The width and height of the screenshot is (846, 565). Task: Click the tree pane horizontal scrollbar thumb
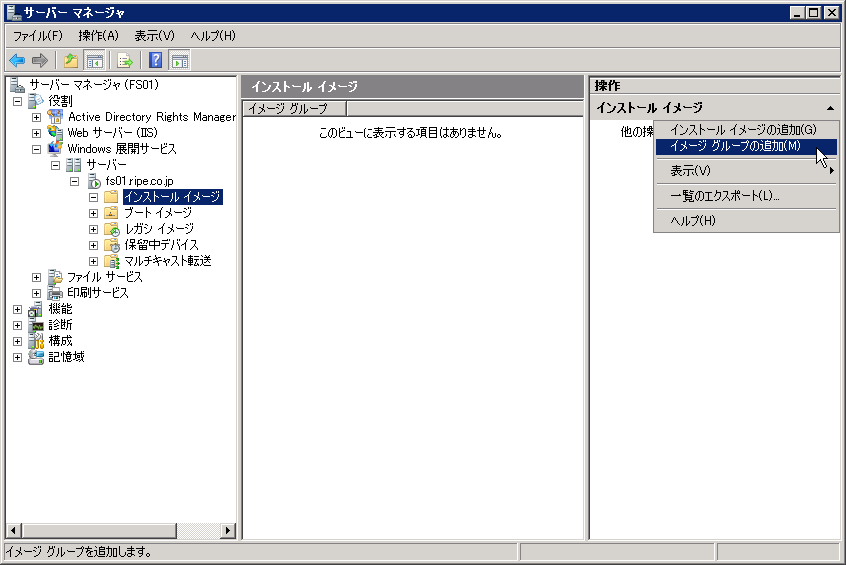99,531
